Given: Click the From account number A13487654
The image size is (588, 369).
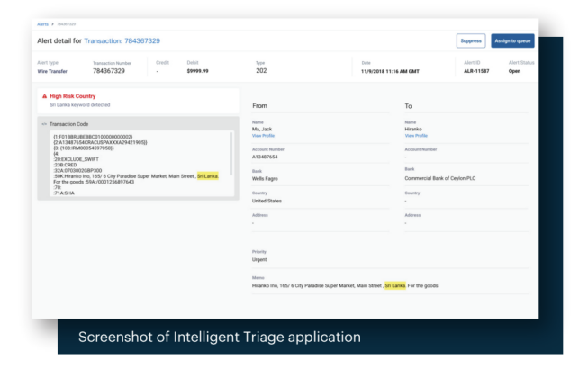Looking at the screenshot, I should pyautogui.click(x=268, y=156).
